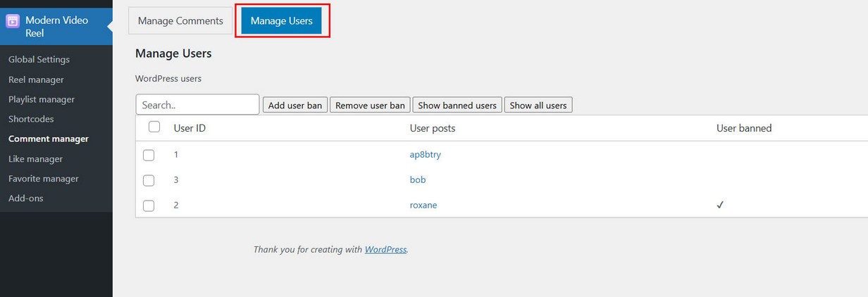Tick the checkbox for user bob
The height and width of the screenshot is (297, 868).
point(149,180)
